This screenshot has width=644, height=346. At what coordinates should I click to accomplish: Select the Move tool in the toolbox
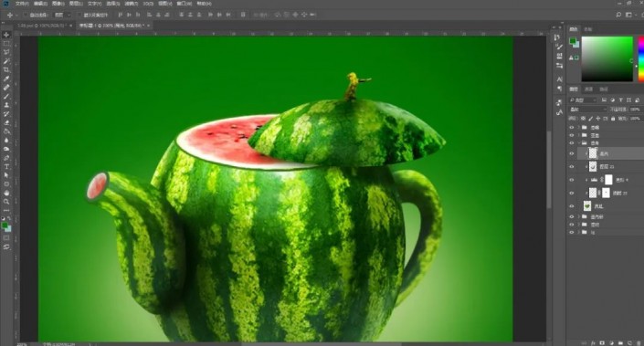[x=6, y=35]
